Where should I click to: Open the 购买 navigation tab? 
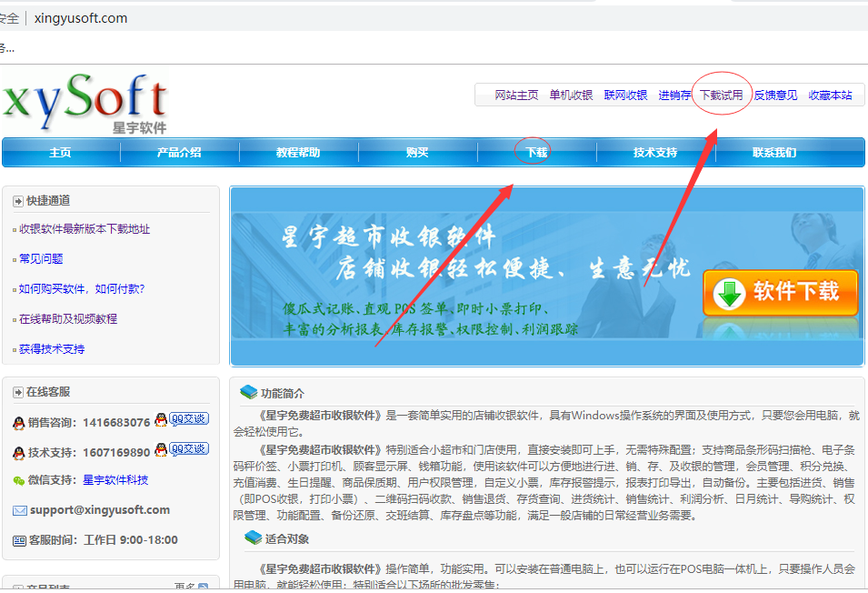tap(417, 152)
